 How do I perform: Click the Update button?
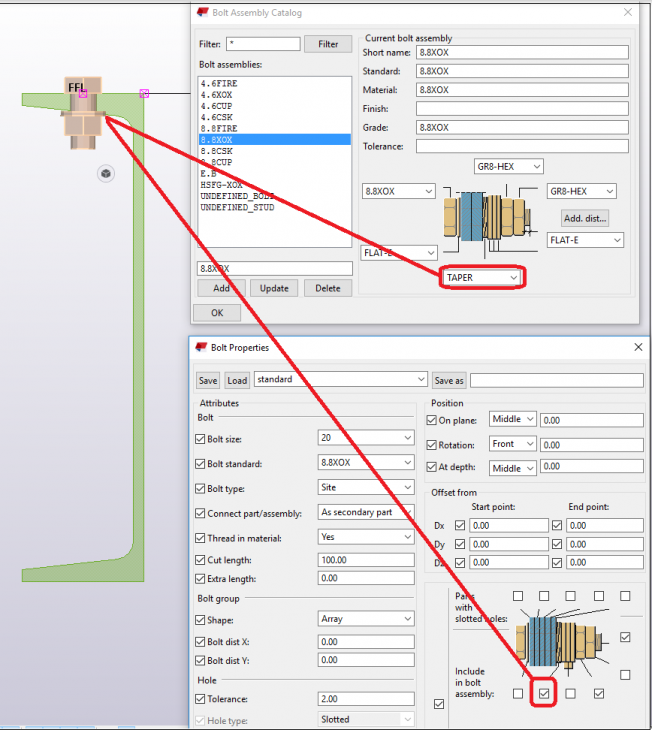click(274, 288)
